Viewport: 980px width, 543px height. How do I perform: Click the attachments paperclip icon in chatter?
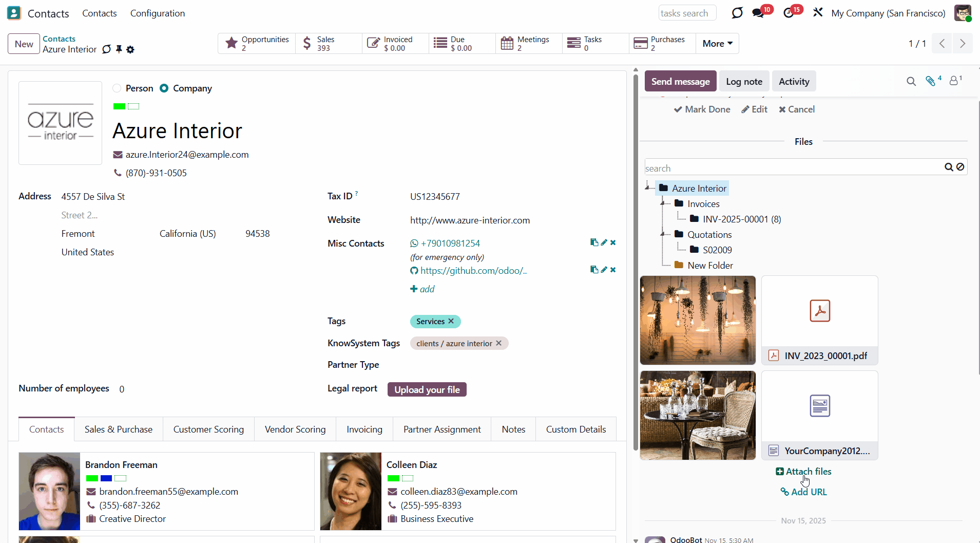tap(931, 81)
